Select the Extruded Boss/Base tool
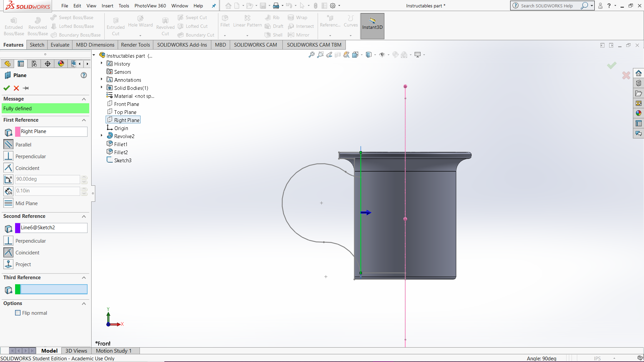Viewport: 644px width, 362px height. 13,25
